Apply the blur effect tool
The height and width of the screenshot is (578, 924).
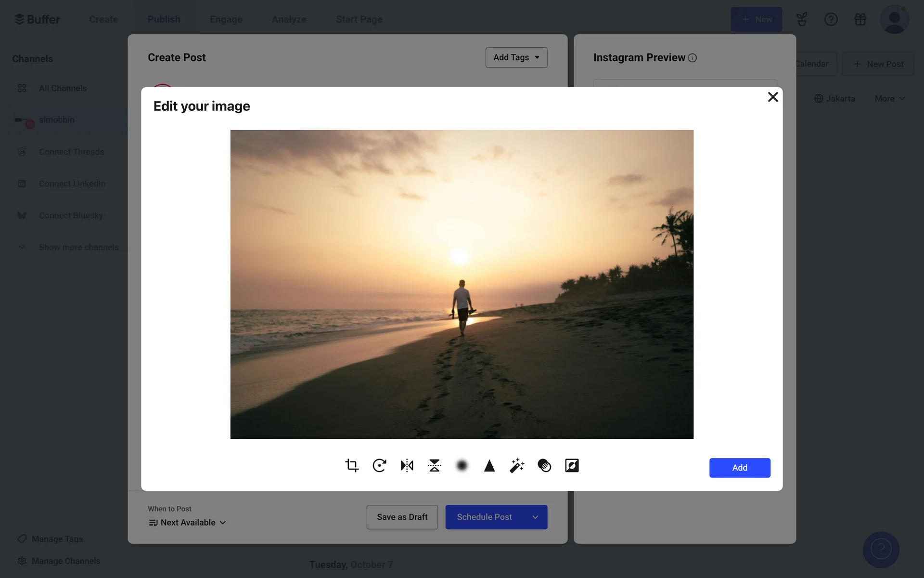tap(462, 465)
